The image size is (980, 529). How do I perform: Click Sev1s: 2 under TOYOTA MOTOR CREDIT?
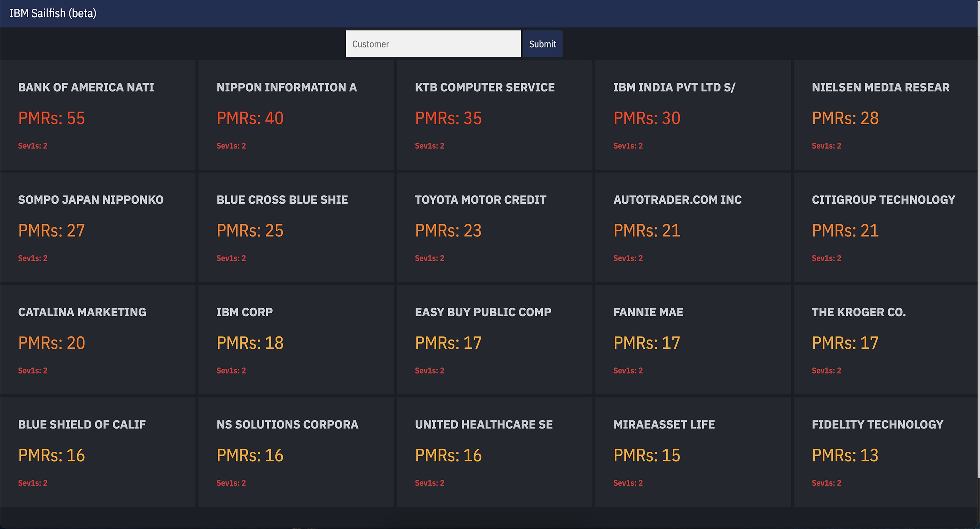[430, 258]
